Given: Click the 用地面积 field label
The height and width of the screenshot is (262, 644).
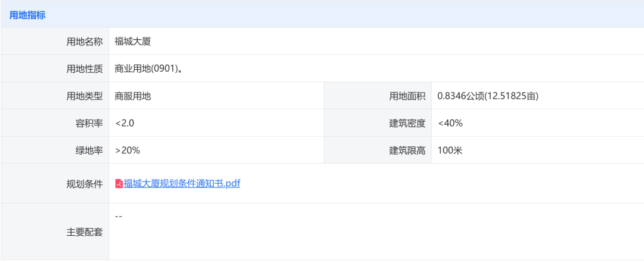Looking at the screenshot, I should 407,96.
